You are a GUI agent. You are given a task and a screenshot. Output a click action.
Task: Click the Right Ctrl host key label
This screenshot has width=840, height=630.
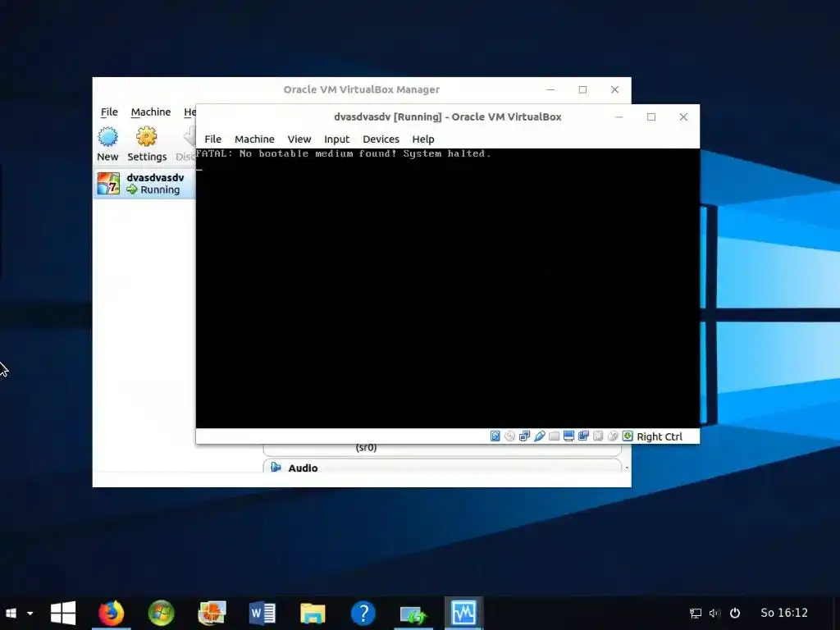click(660, 436)
